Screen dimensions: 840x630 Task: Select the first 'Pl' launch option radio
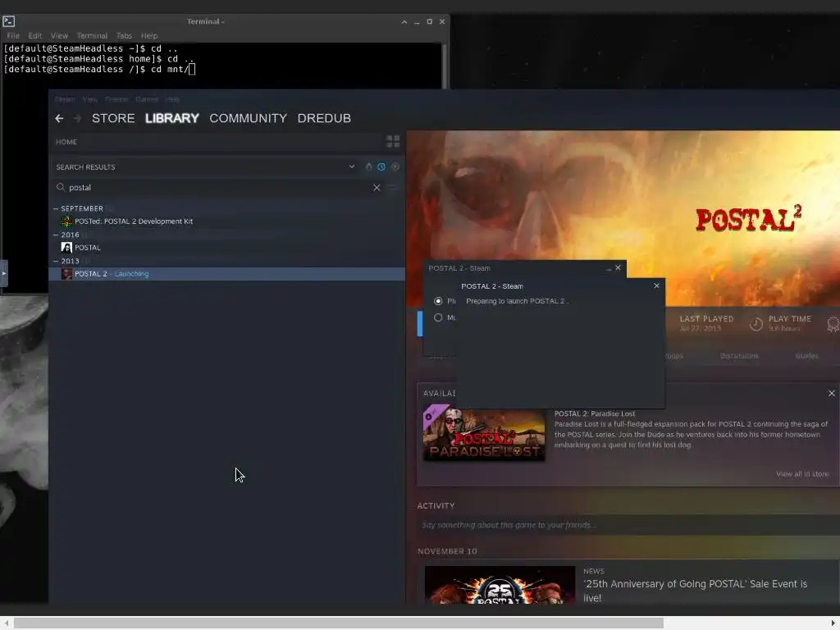point(438,301)
